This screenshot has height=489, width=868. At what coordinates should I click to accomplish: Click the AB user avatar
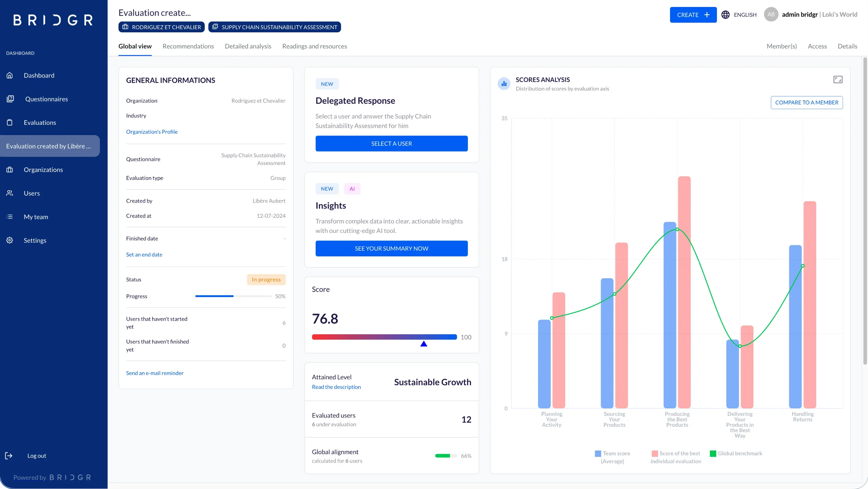[x=771, y=15]
